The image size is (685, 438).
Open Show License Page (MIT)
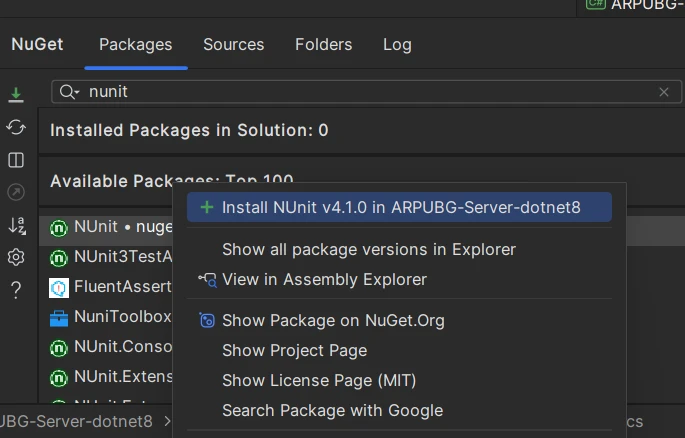[319, 380]
